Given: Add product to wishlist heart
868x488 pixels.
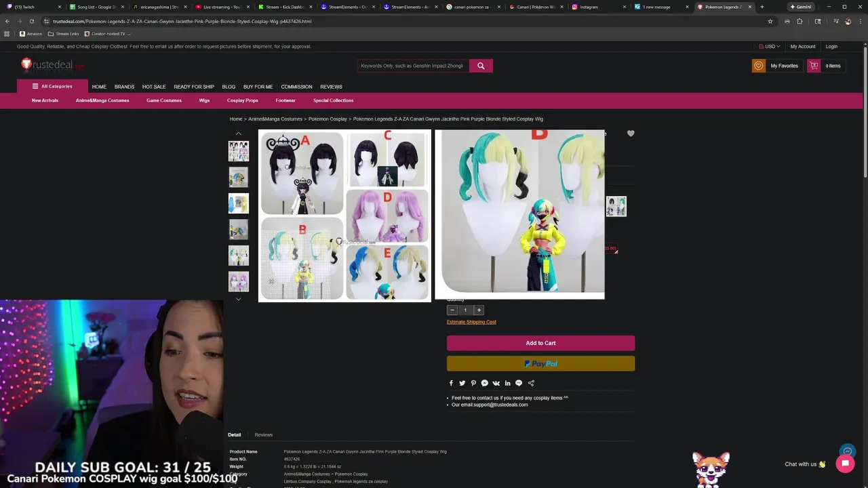Looking at the screenshot, I should 631,134.
